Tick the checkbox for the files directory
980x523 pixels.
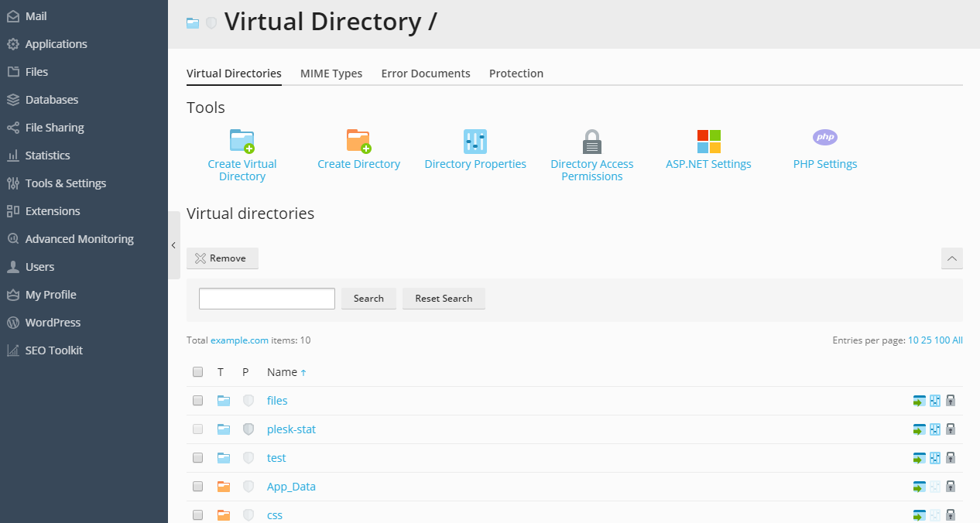tap(198, 401)
